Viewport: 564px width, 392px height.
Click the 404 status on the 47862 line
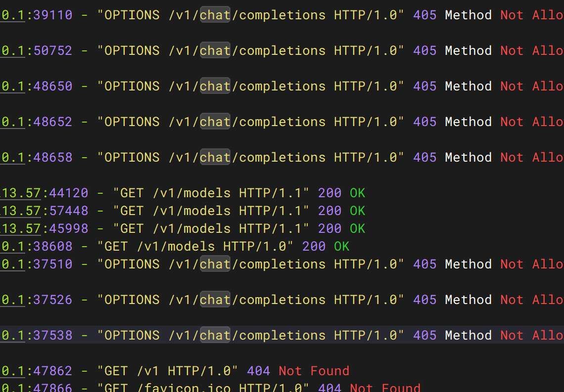click(258, 371)
